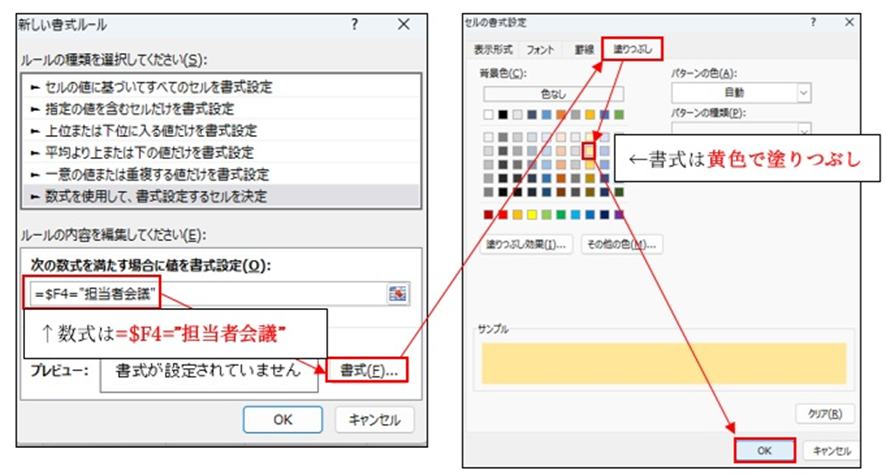Click the 書式(F)... button
The height and width of the screenshot is (475, 886).
click(x=368, y=370)
